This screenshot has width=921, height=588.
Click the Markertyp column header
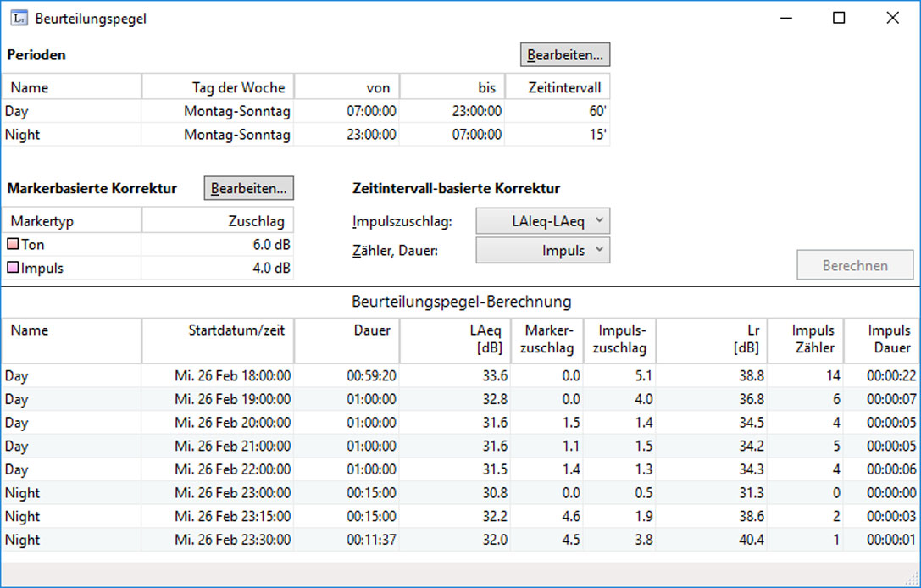pos(71,221)
